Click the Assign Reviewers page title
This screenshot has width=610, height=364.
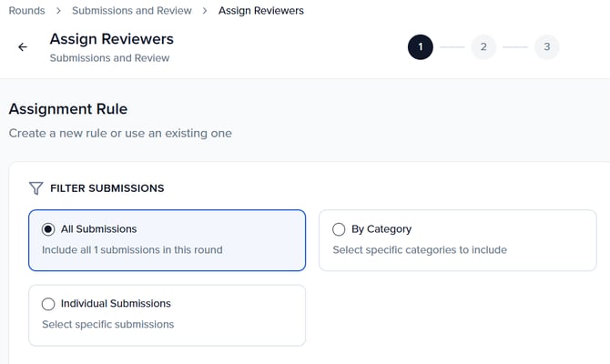[x=111, y=39]
